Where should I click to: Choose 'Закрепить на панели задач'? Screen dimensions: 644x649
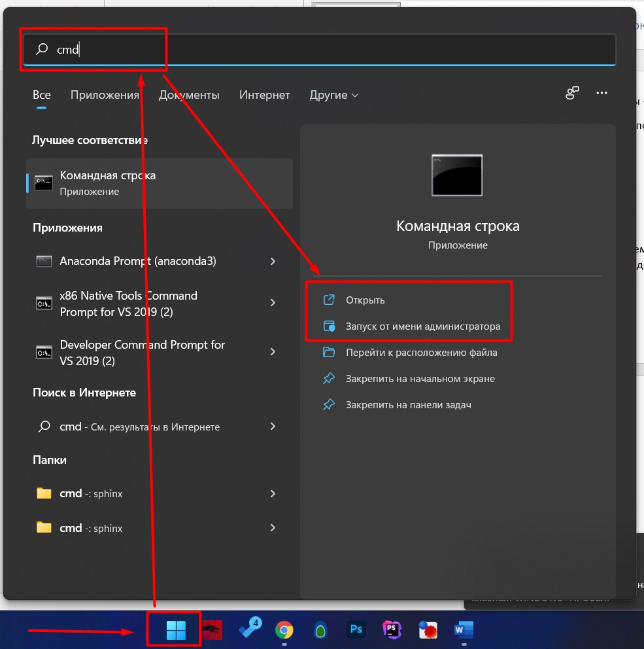(409, 404)
